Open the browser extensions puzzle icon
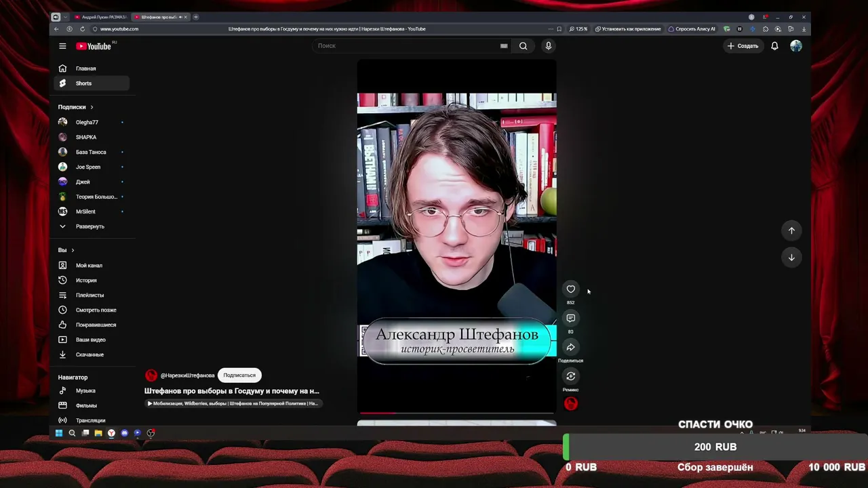This screenshot has height=488, width=868. tap(766, 29)
